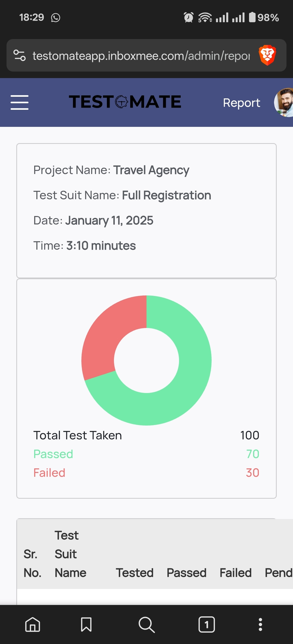
Task: Tap the browser home icon
Action: tap(33, 624)
